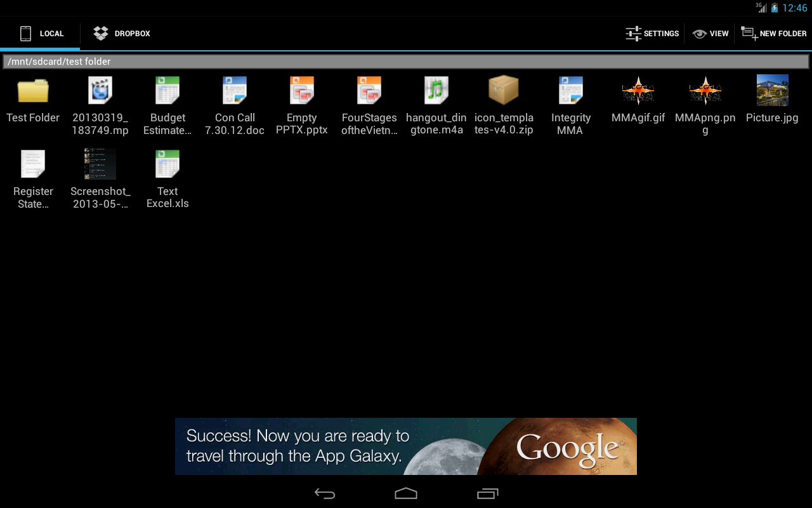
Task: Create a New Folder
Action: coord(774,34)
